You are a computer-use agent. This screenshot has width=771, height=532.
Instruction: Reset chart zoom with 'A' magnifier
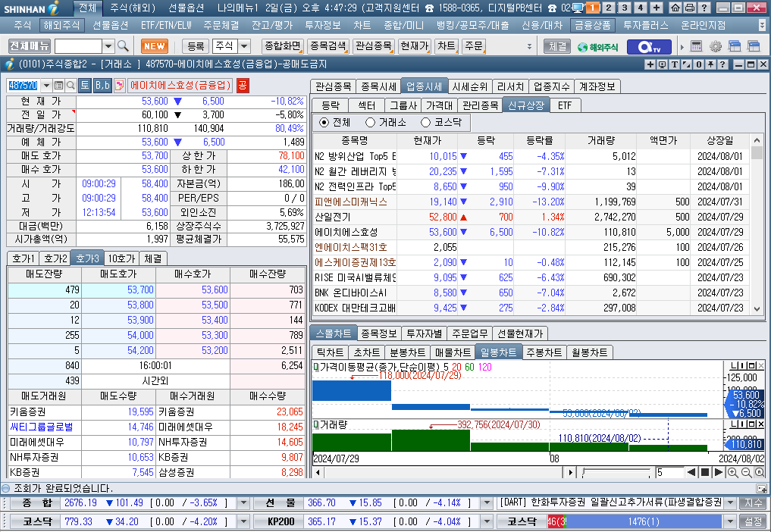click(x=759, y=472)
